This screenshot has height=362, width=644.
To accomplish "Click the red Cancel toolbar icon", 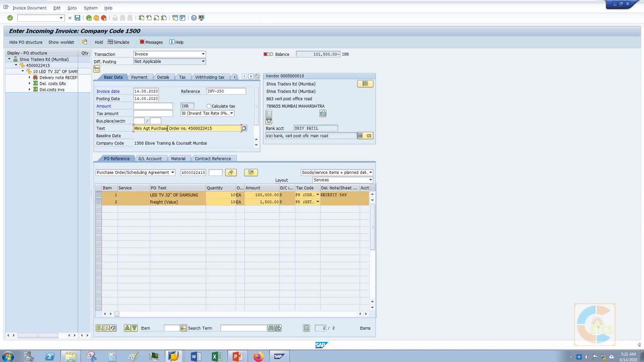I will coord(104,18).
